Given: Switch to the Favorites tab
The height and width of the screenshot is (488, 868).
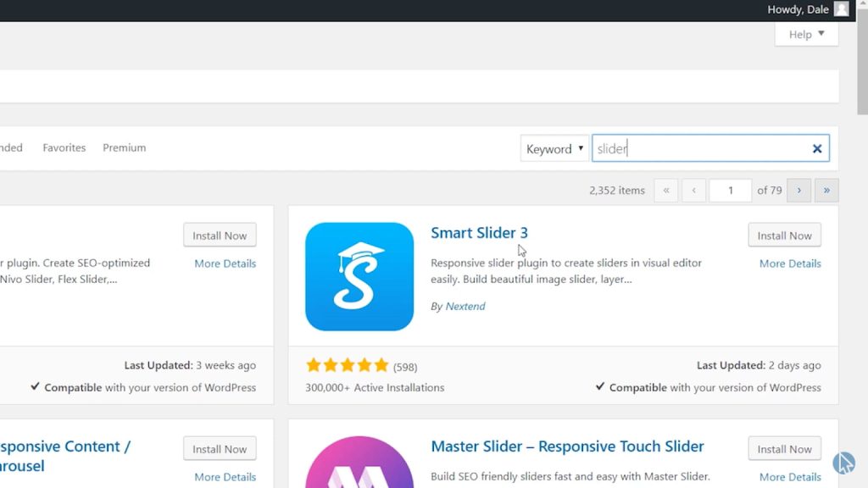Looking at the screenshot, I should [x=64, y=147].
